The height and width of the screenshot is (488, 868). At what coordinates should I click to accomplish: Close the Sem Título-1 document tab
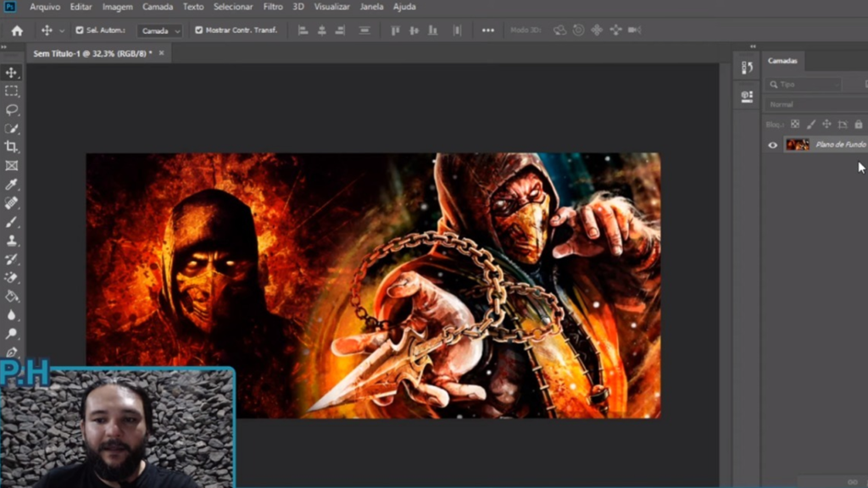tap(161, 53)
